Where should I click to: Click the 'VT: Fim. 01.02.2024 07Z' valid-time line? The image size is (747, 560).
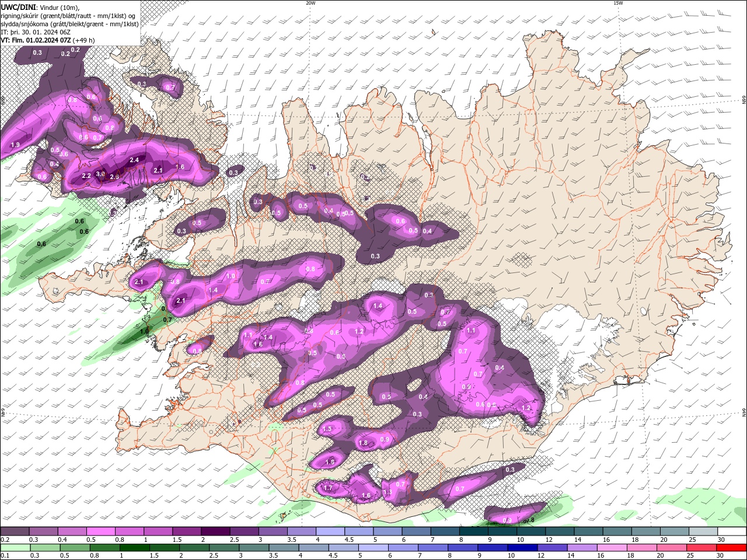click(x=36, y=40)
